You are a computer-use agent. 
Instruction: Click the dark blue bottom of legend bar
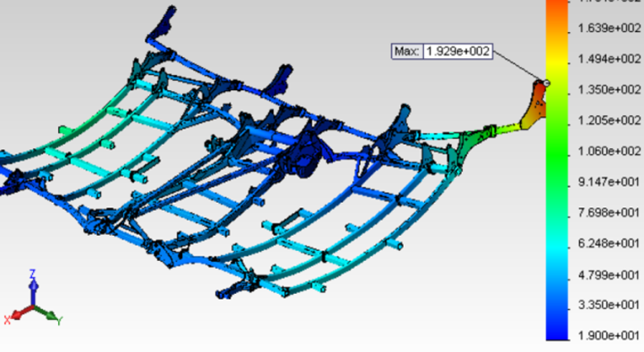557,326
